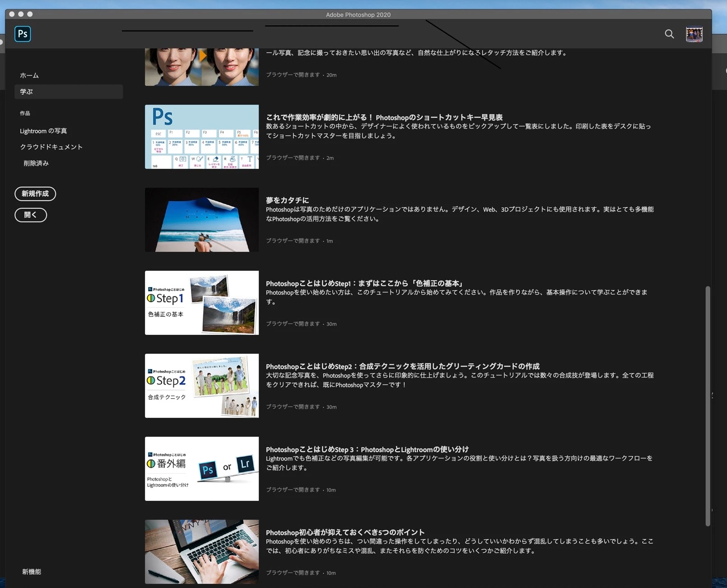Open 夢をカタチに thumbnail image
727x588 pixels.
[x=202, y=220]
